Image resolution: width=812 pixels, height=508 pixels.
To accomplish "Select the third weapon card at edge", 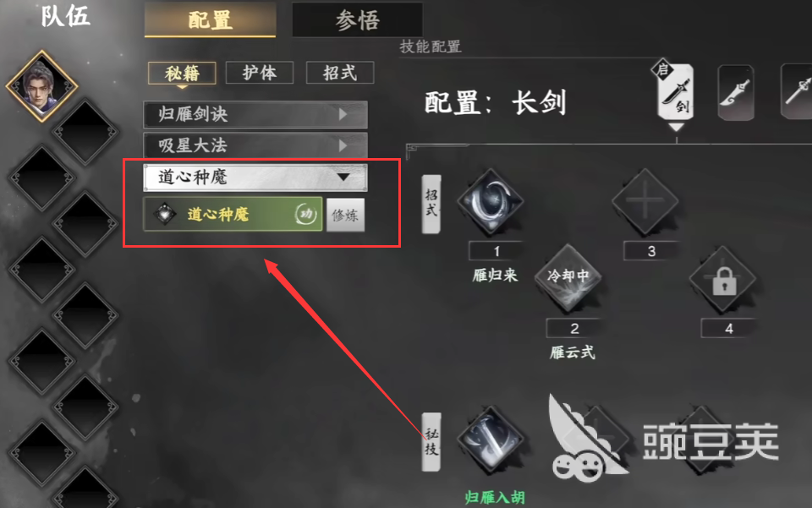I will [797, 91].
